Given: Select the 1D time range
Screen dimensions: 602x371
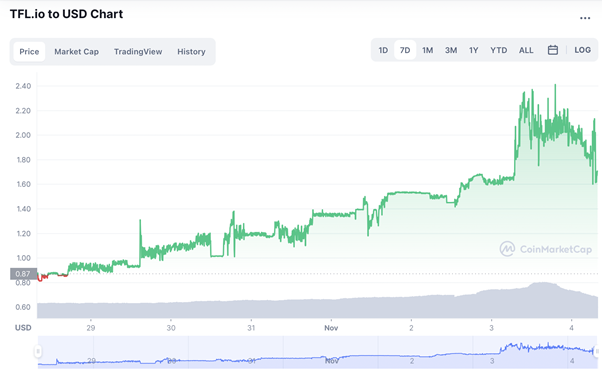Looking at the screenshot, I should point(383,50).
